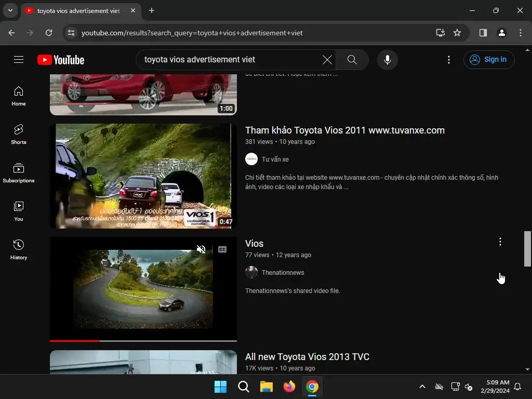Open the Home sidebar section

(19, 96)
